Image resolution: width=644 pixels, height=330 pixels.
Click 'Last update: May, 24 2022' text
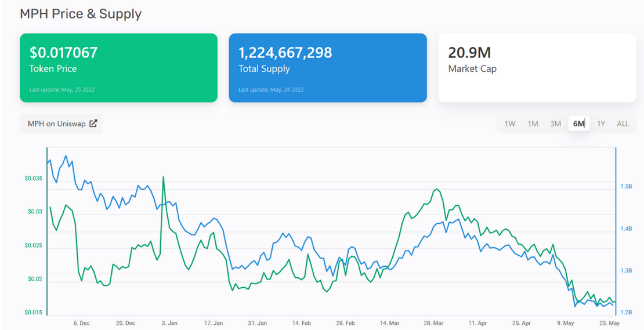271,89
